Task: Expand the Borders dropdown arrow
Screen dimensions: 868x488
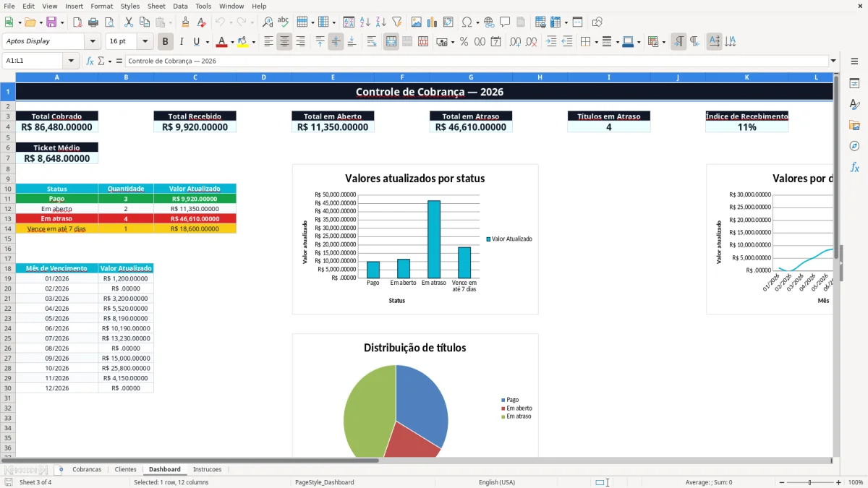Action: point(596,42)
